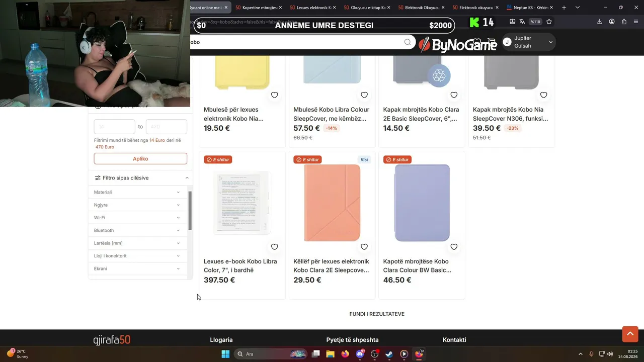Open the browser extensions puzzle icon

pos(624,22)
